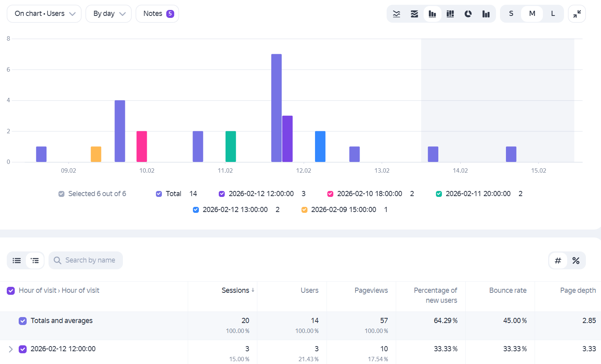Switch table to flat list view

(x=17, y=261)
